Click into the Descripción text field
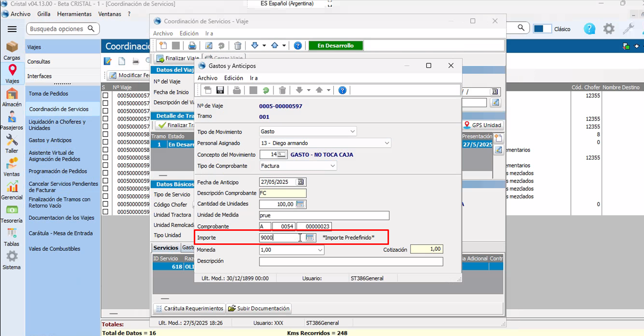The image size is (644, 336). [x=351, y=261]
